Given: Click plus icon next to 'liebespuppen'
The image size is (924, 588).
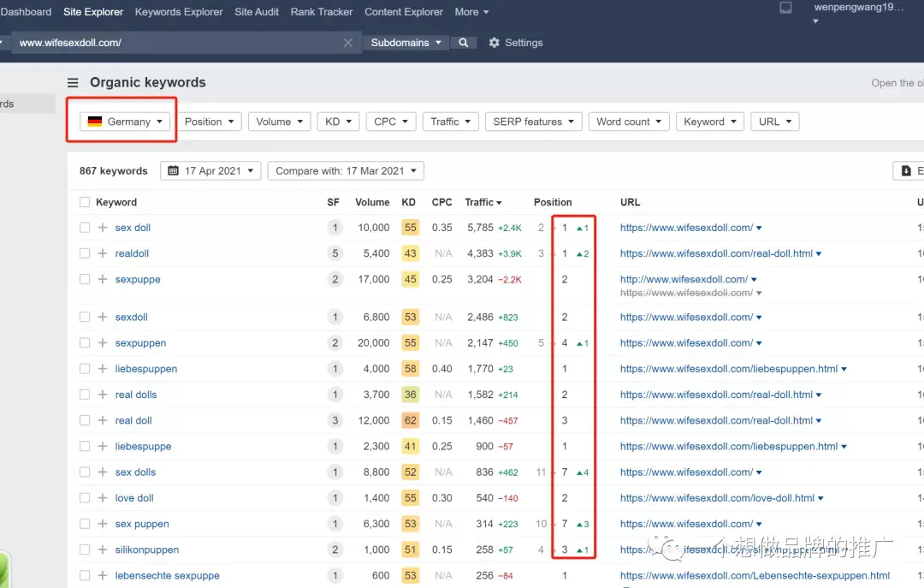Looking at the screenshot, I should (x=103, y=369).
